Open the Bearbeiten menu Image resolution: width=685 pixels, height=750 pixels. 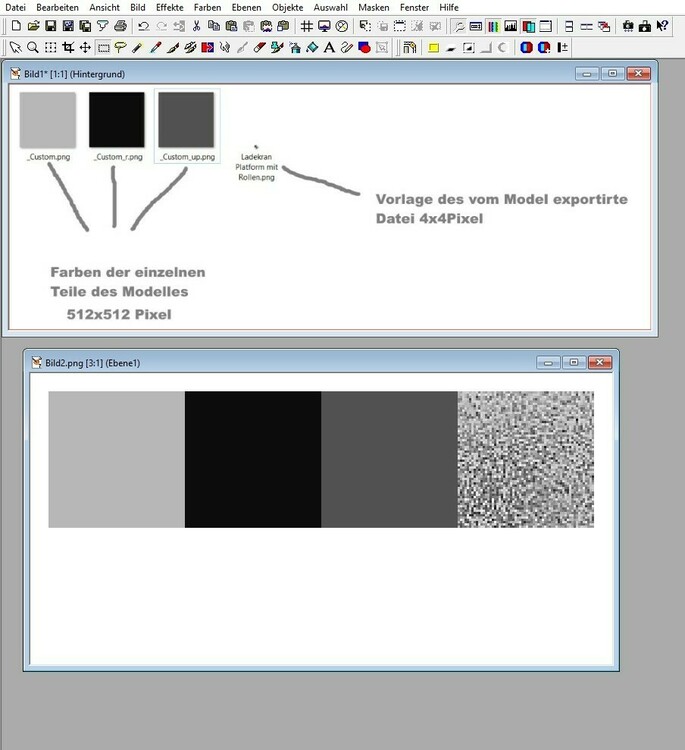(57, 8)
